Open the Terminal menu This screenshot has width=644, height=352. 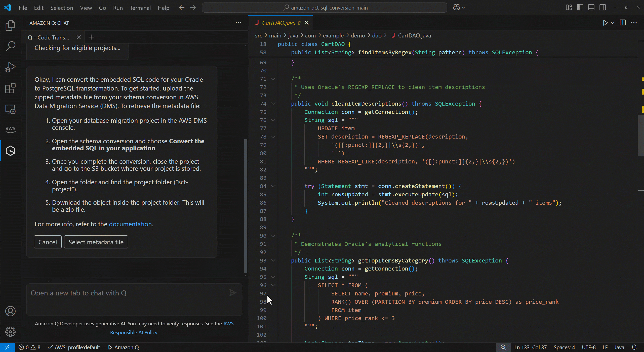pos(140,8)
